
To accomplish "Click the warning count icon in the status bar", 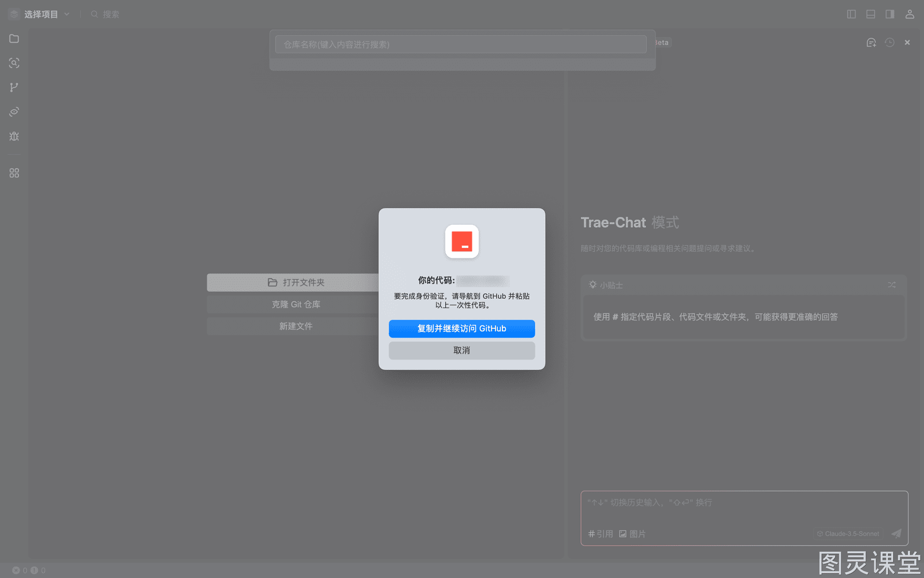I will point(34,570).
